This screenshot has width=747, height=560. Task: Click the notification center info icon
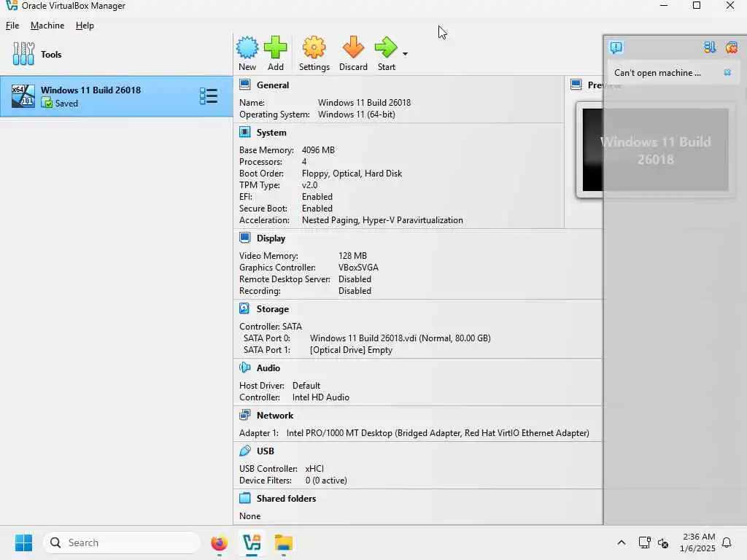[x=616, y=47]
